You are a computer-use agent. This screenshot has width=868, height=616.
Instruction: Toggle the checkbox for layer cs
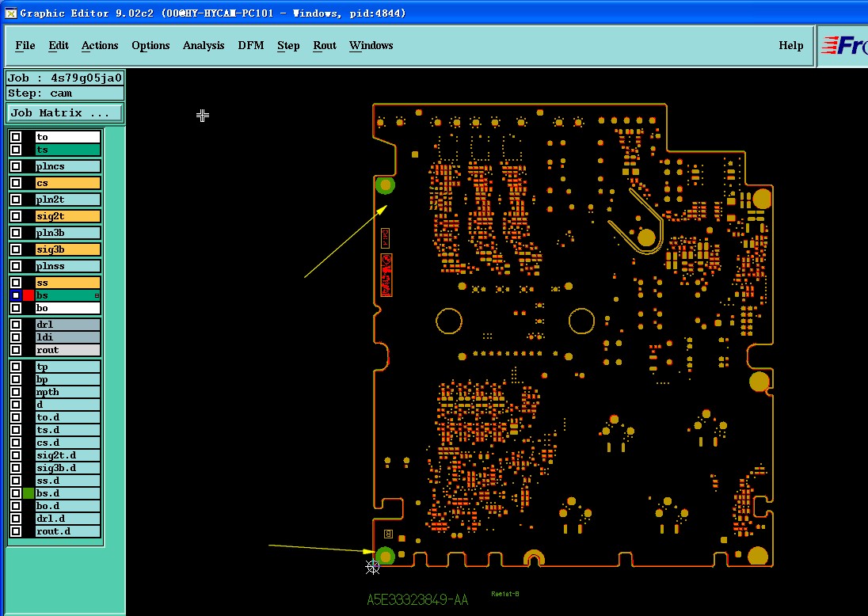pyautogui.click(x=16, y=183)
